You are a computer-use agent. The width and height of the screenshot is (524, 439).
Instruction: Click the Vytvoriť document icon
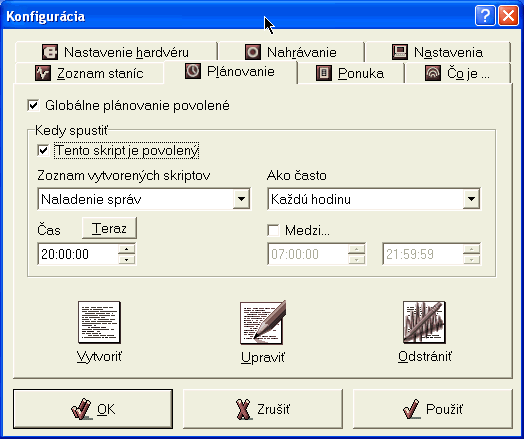[x=99, y=322]
